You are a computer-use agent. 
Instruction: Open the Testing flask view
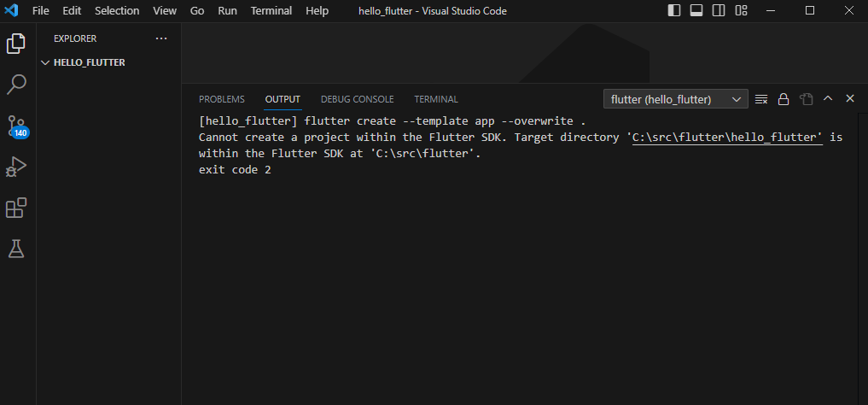coord(16,249)
